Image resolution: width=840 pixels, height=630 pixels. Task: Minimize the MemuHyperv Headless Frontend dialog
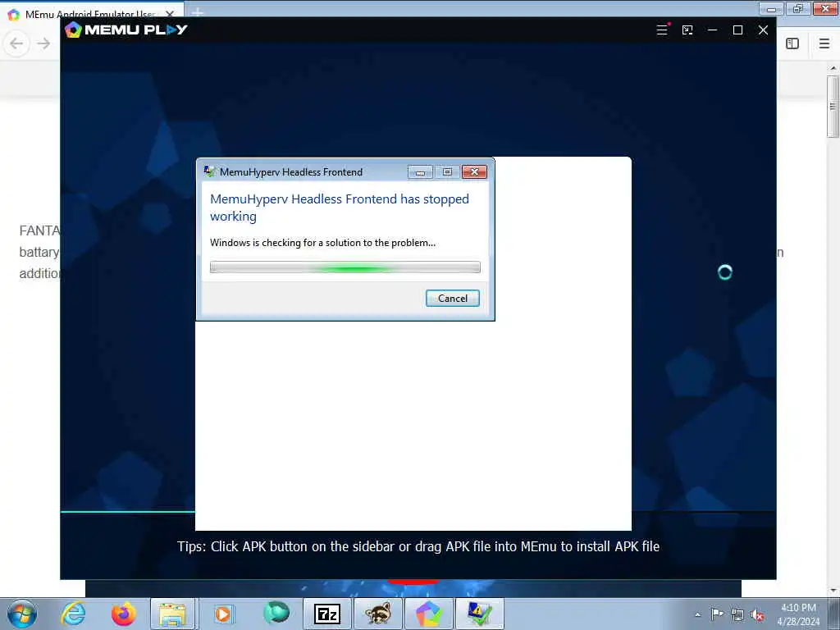[421, 172]
